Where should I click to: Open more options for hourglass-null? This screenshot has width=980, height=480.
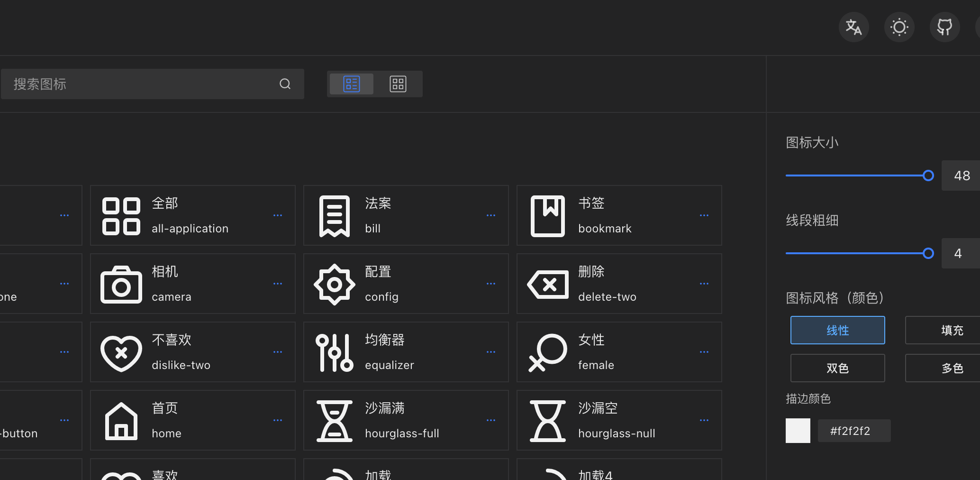704,420
